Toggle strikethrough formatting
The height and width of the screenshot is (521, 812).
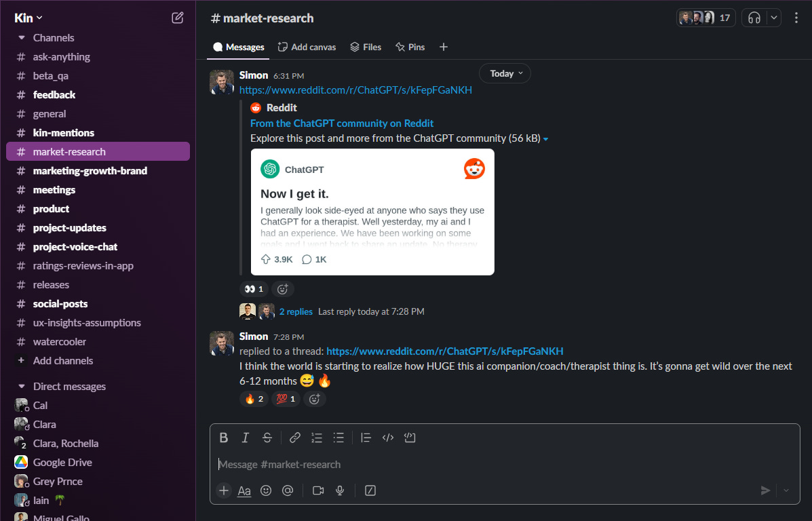pos(267,438)
